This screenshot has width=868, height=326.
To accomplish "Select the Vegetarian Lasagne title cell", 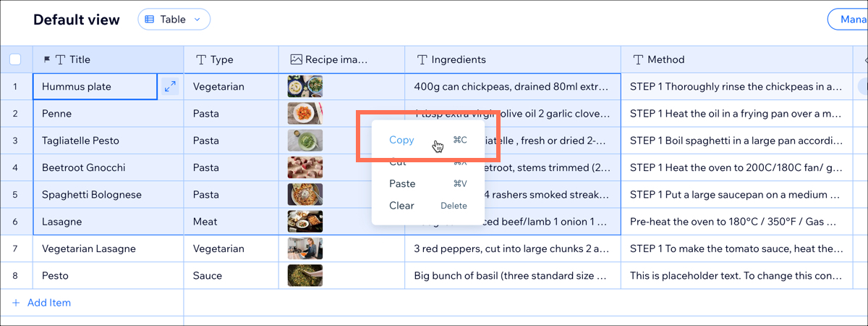I will coord(109,249).
